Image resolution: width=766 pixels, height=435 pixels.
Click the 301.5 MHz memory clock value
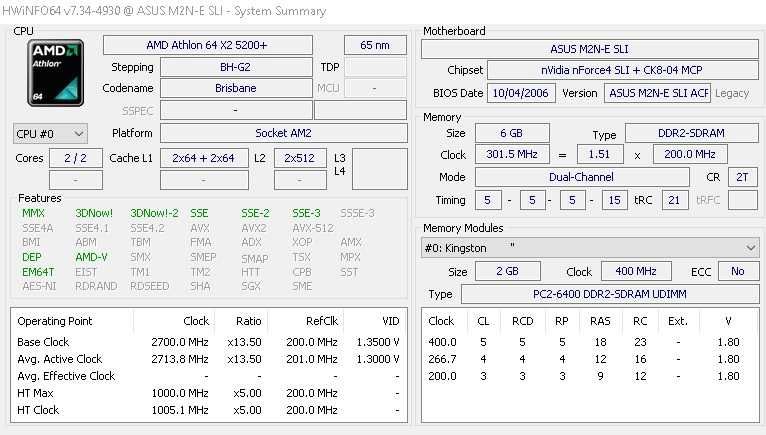coord(512,154)
